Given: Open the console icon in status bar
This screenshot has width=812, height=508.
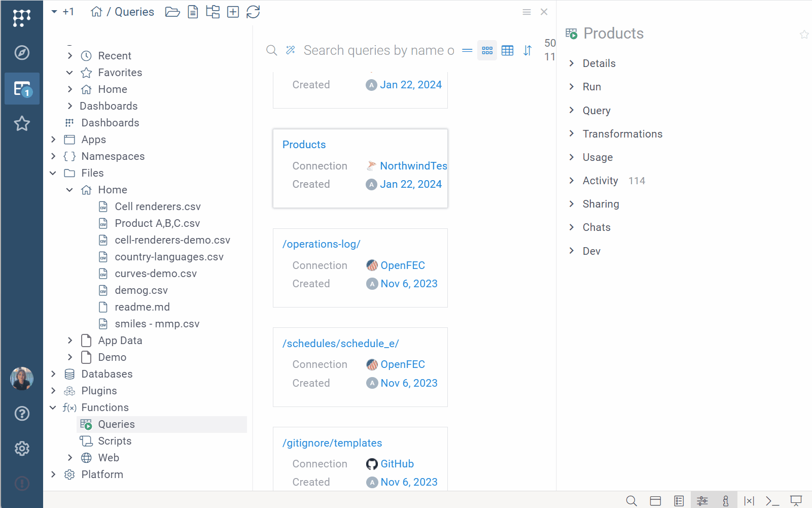Looking at the screenshot, I should [772, 501].
